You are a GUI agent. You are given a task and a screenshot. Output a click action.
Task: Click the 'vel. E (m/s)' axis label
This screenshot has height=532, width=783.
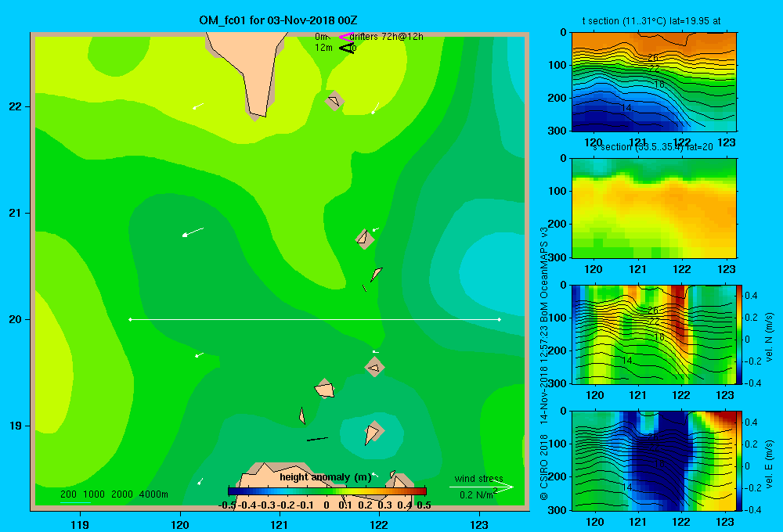point(769,464)
